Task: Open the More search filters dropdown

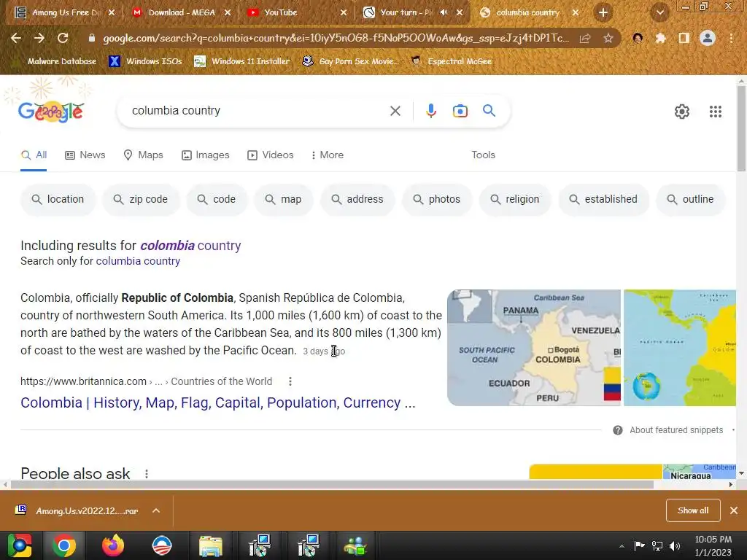Action: (328, 155)
